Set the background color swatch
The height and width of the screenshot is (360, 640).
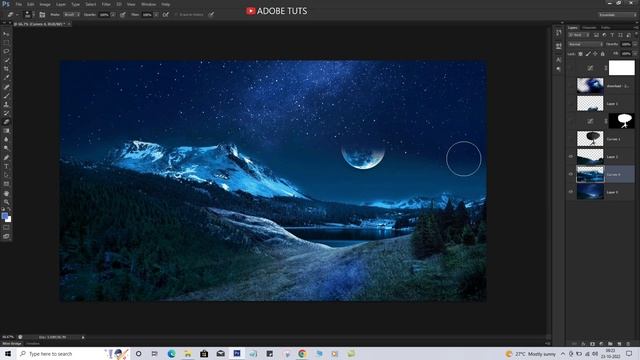click(x=8, y=219)
